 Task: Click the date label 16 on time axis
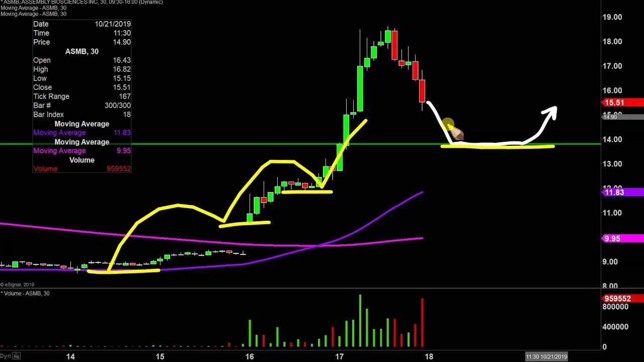(x=250, y=356)
